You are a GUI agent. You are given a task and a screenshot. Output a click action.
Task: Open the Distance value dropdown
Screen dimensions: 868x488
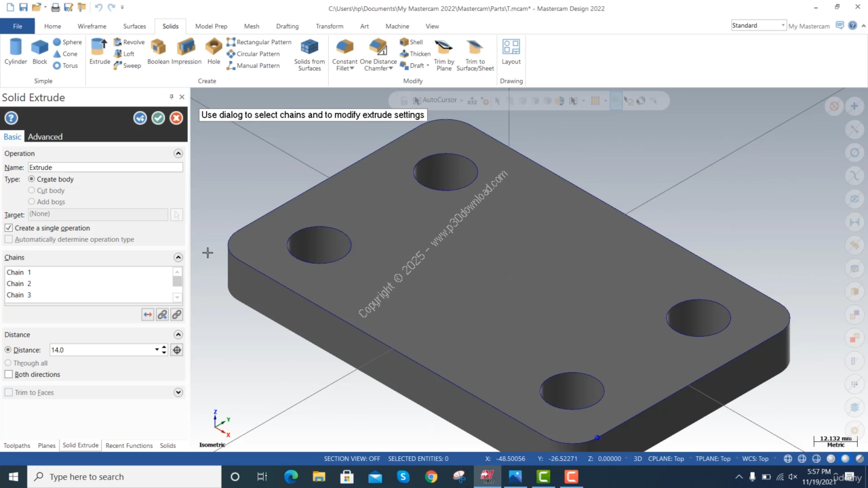point(157,350)
